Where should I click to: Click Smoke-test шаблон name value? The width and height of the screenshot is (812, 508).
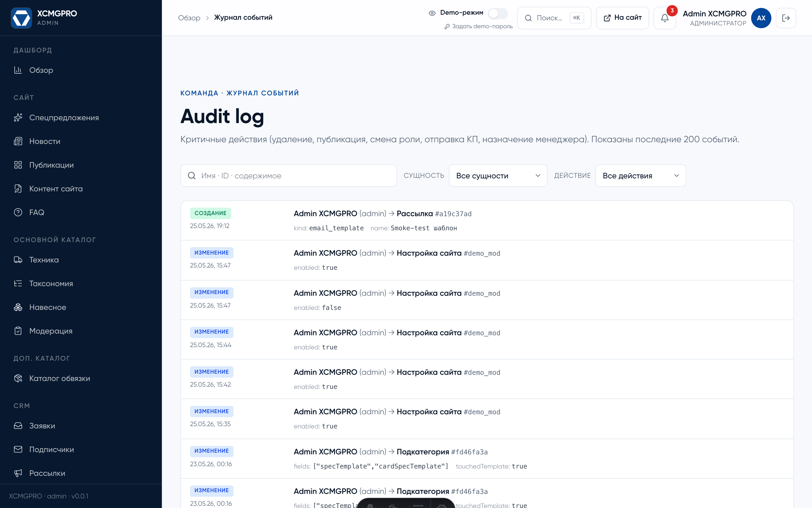(x=424, y=228)
